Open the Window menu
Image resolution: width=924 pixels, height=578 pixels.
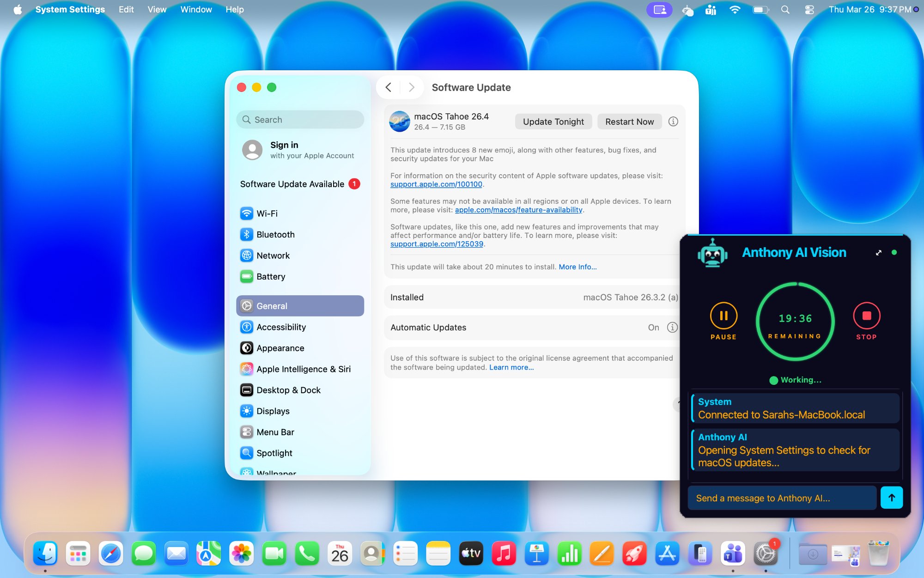196,9
